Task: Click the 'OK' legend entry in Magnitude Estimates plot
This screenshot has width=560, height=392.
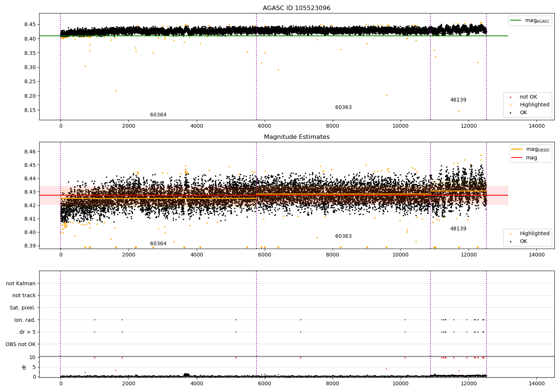Action: 518,242
